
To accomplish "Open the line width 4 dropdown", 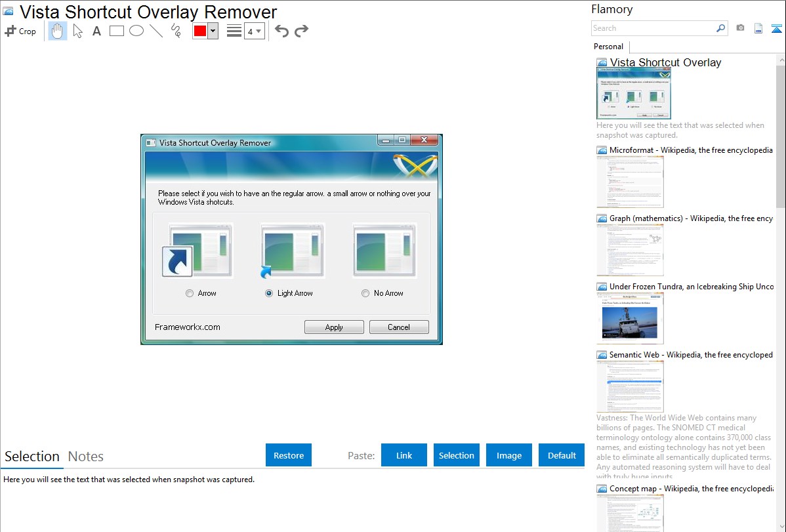I will click(255, 31).
